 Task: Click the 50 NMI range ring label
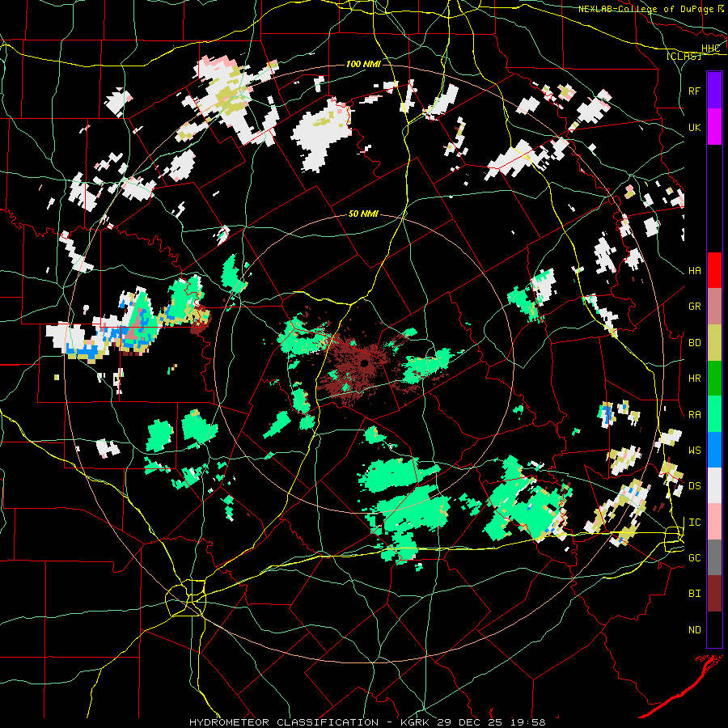click(x=363, y=214)
